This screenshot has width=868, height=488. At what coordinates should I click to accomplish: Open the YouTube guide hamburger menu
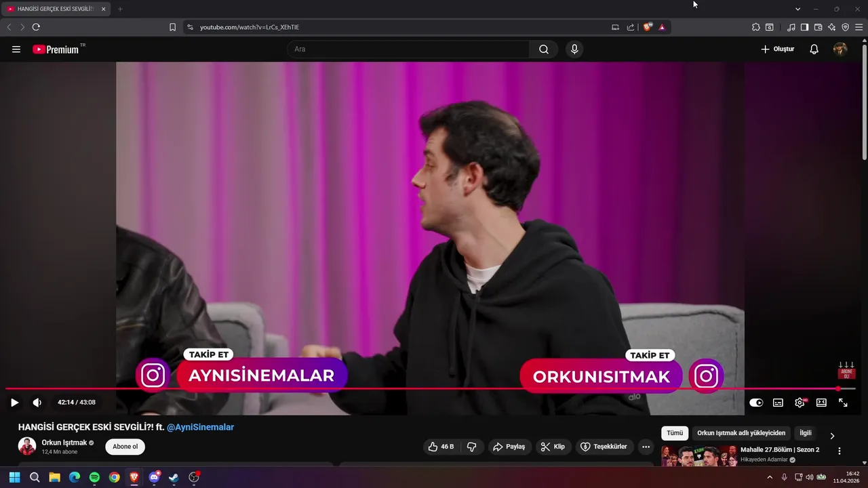point(16,49)
